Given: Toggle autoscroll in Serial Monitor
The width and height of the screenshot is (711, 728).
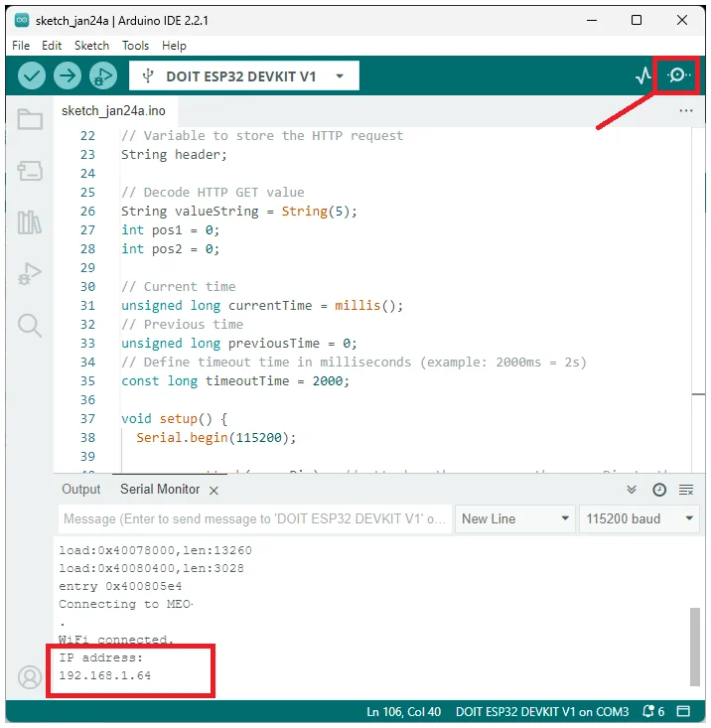Looking at the screenshot, I should (632, 490).
